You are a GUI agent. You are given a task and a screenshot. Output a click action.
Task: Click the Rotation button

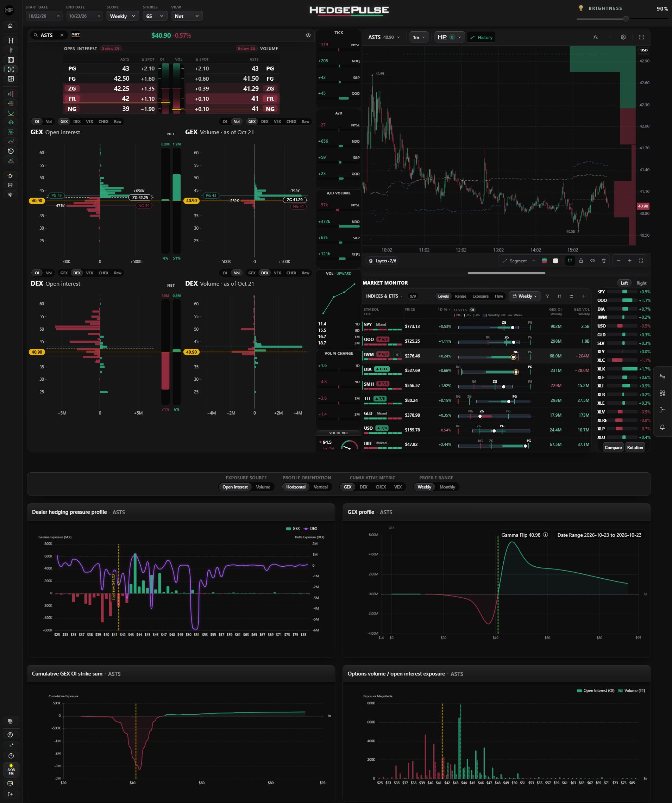pos(635,447)
